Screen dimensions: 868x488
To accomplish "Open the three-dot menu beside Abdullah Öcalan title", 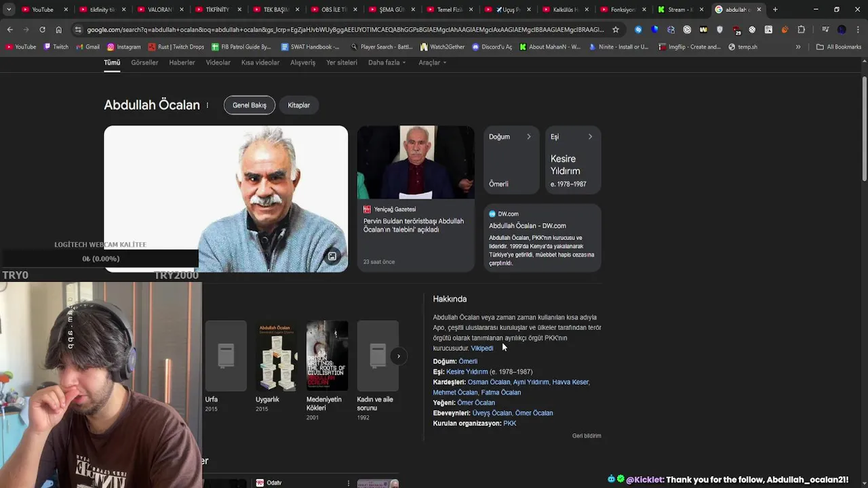I will pyautogui.click(x=208, y=105).
